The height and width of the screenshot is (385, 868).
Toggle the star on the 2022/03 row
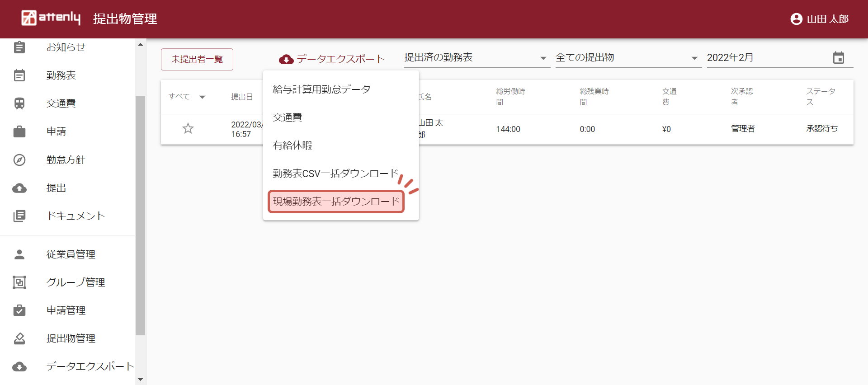pyautogui.click(x=188, y=129)
